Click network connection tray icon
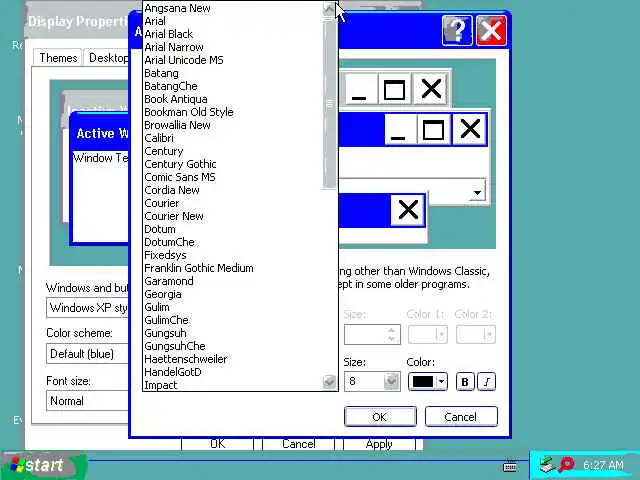Viewport: 640px width, 480px height. (547, 465)
